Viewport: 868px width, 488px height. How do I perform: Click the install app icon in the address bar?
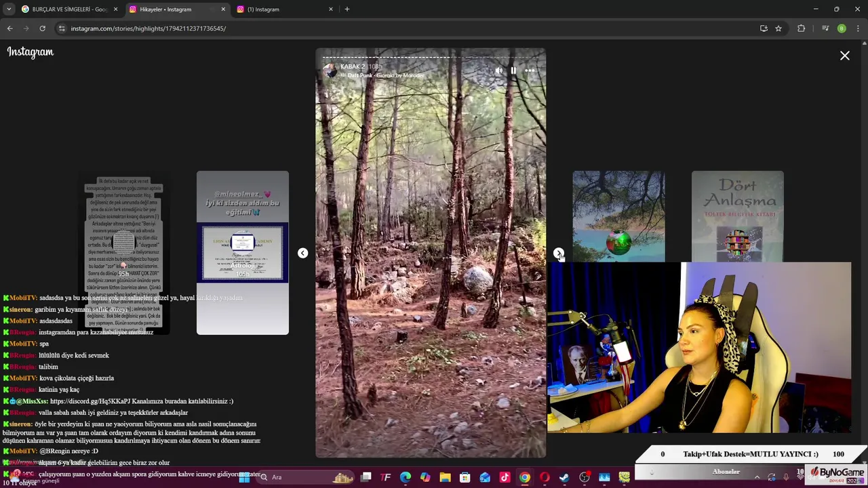tap(764, 28)
